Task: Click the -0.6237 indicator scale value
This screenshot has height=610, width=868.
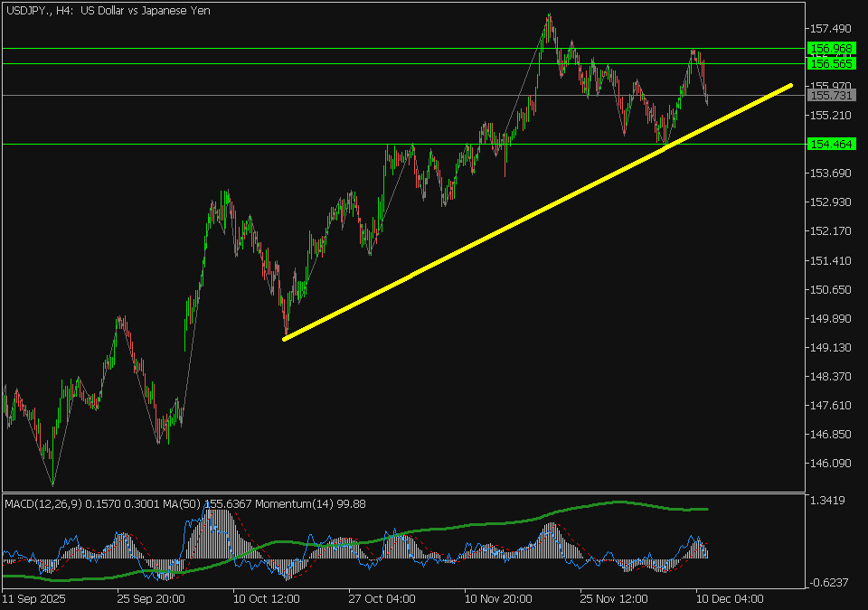Action: (828, 583)
